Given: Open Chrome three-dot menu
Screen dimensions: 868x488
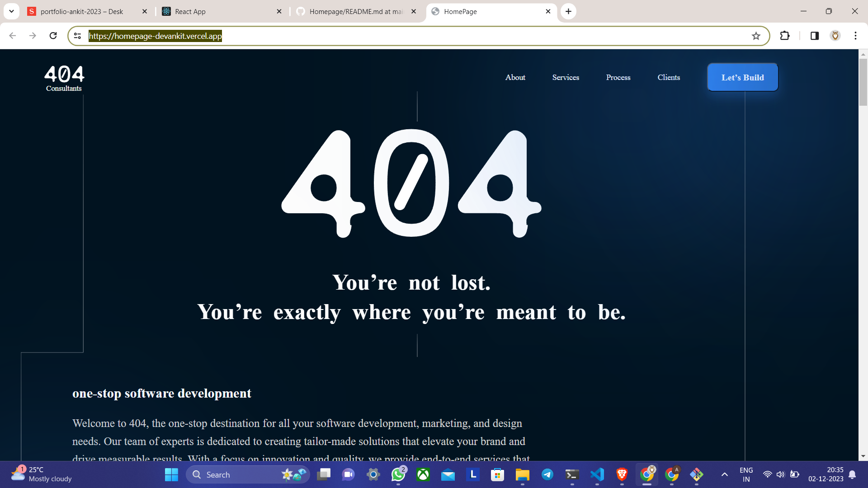Looking at the screenshot, I should (x=855, y=36).
